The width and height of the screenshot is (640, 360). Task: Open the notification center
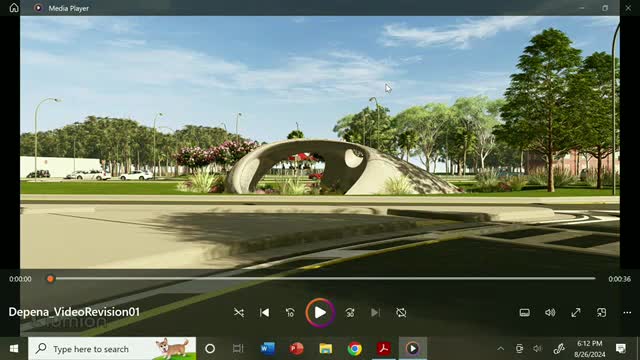tap(621, 349)
